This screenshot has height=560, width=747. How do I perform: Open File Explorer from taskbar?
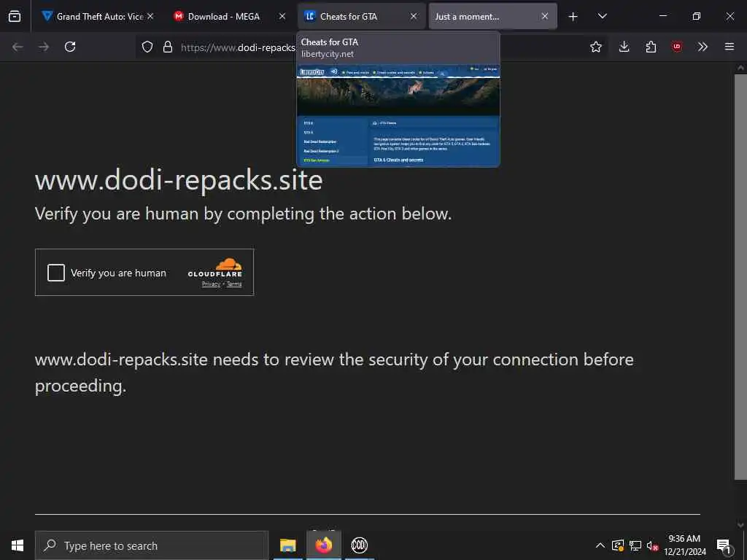coord(287,545)
